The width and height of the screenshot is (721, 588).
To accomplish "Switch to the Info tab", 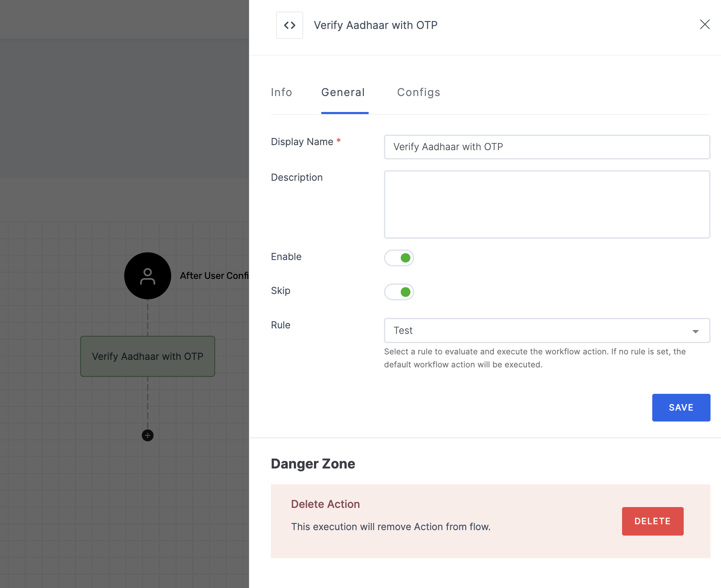I will click(281, 92).
